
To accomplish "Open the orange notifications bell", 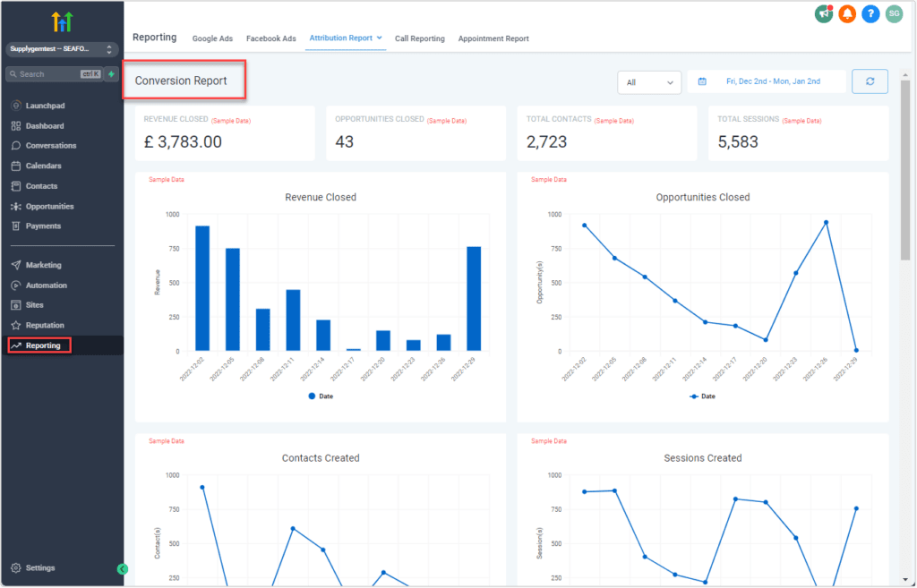I will [x=847, y=13].
